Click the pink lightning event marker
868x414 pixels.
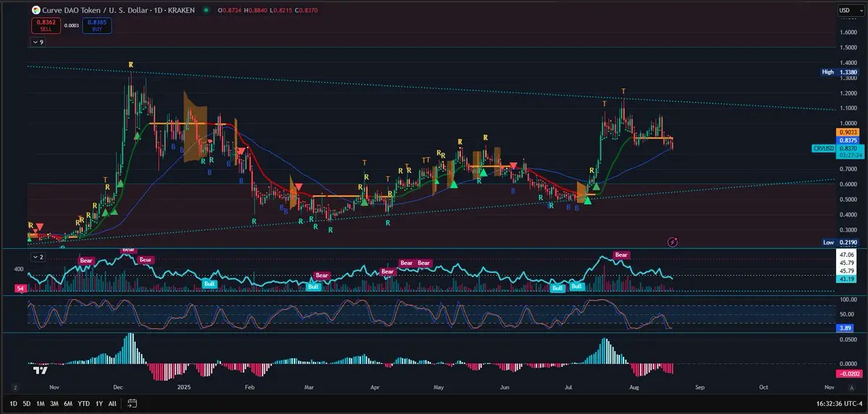[673, 241]
